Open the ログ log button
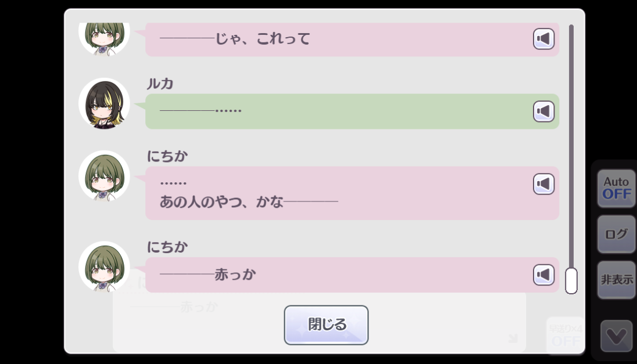The image size is (637, 364). coord(616,234)
